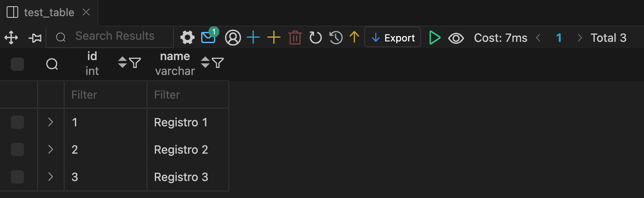Check the checkbox for Registro 3 row
This screenshot has height=198, width=644.
17,177
